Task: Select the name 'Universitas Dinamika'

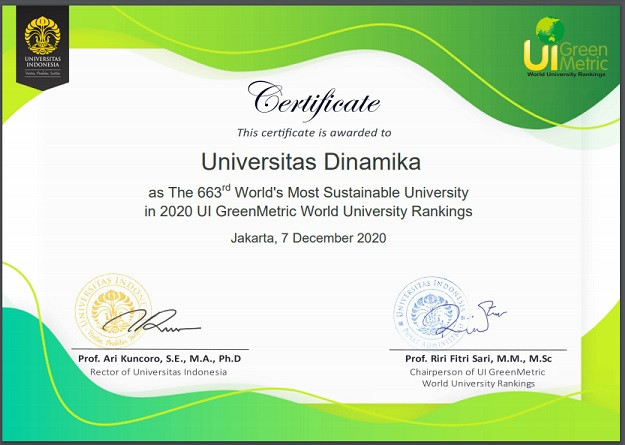Action: (x=311, y=162)
